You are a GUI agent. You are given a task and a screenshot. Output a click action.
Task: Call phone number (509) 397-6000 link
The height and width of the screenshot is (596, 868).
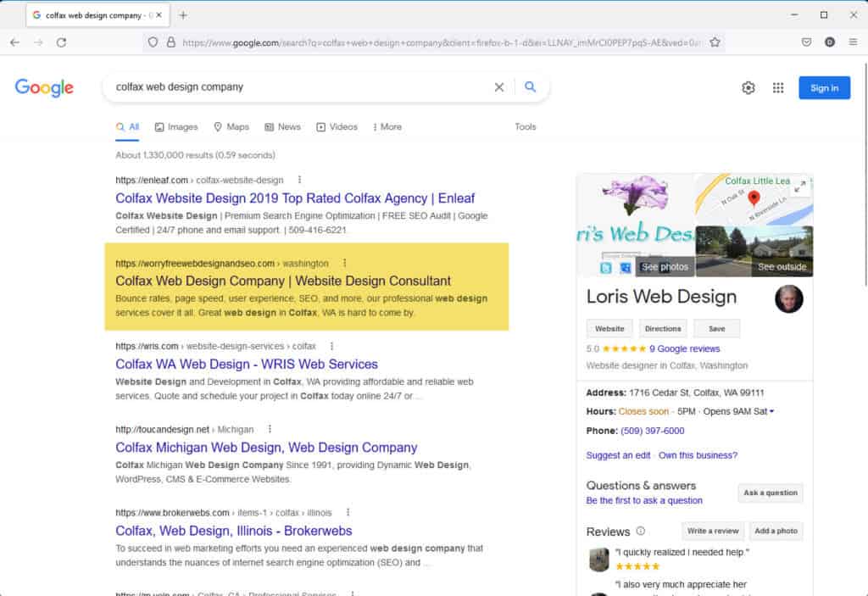pos(652,431)
